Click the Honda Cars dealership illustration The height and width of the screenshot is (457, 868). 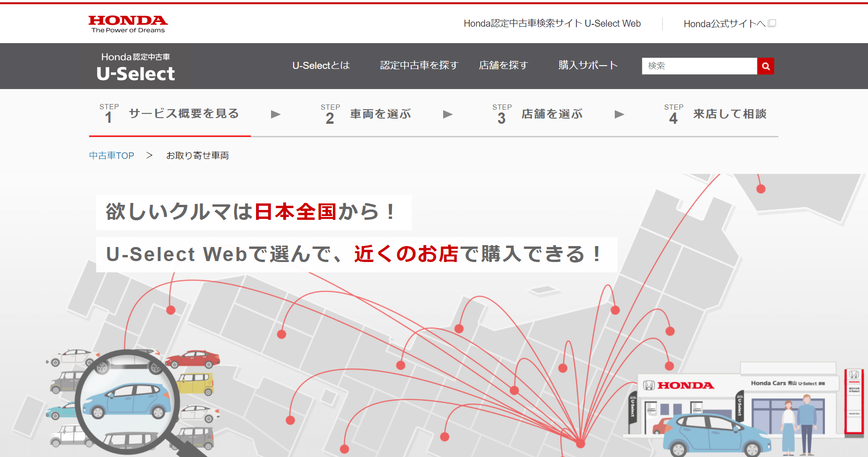(x=741, y=408)
